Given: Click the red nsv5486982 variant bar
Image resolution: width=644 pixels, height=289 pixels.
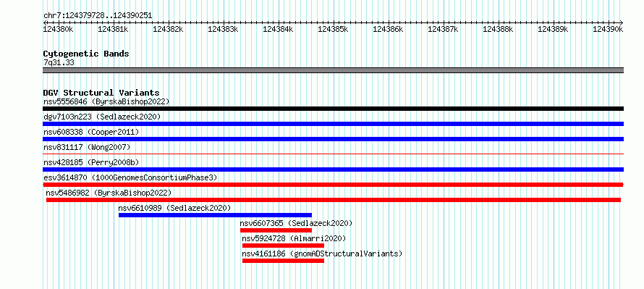Looking at the screenshot, I should pyautogui.click(x=333, y=200).
